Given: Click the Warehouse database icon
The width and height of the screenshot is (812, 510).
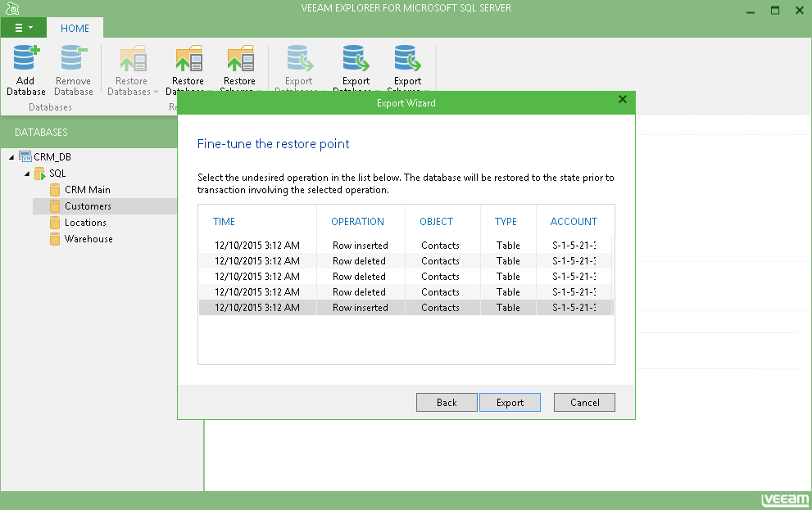Looking at the screenshot, I should pyautogui.click(x=55, y=239).
